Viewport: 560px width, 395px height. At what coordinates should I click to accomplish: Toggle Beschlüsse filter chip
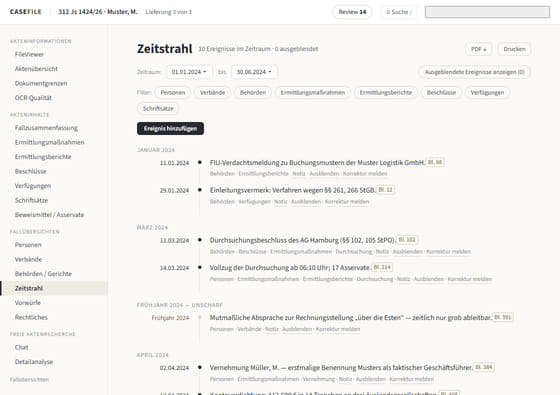click(x=441, y=92)
